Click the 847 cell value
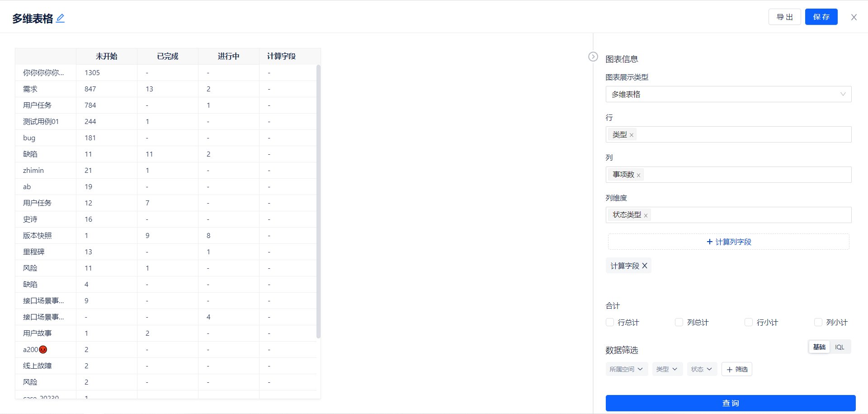Screen dimensions: 868x414 tap(90, 89)
